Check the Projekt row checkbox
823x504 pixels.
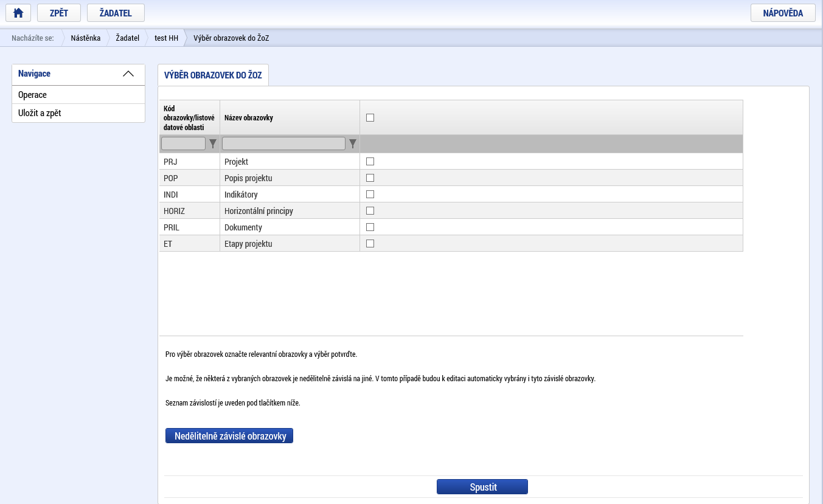click(370, 162)
